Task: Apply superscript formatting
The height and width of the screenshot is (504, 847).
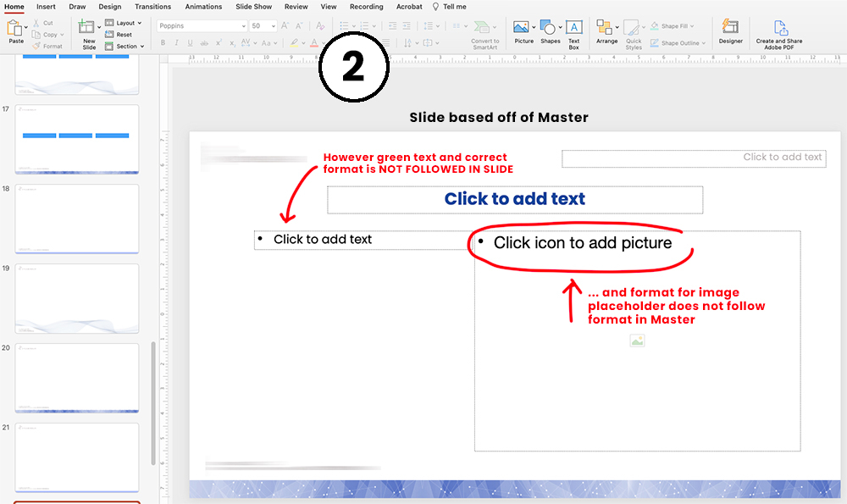Action: (x=219, y=42)
